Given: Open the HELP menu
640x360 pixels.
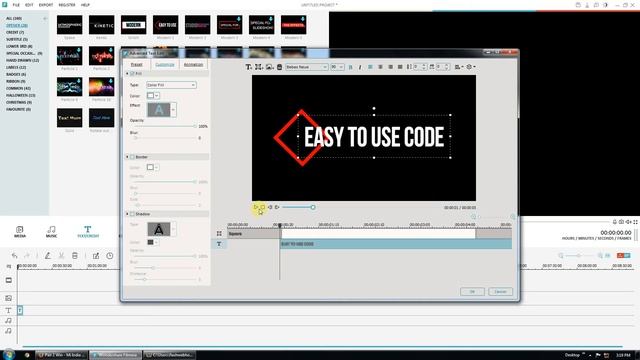Looking at the screenshot, I should coord(85,5).
